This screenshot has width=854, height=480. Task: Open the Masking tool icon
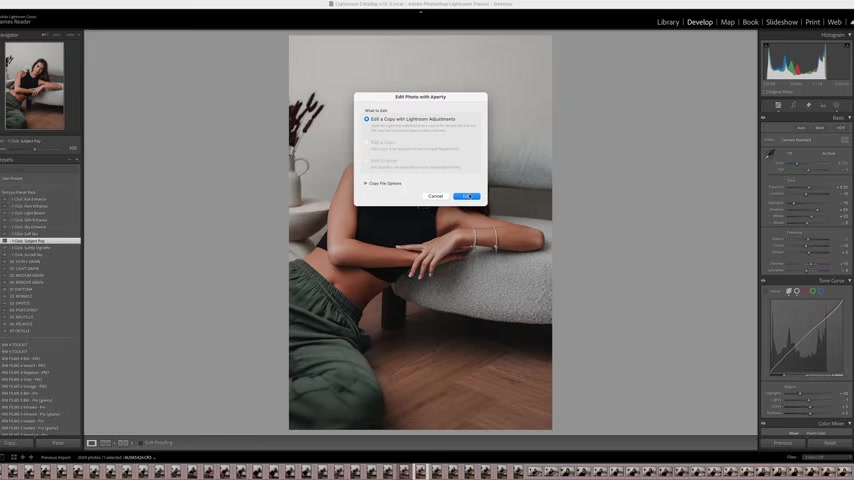pos(838,105)
